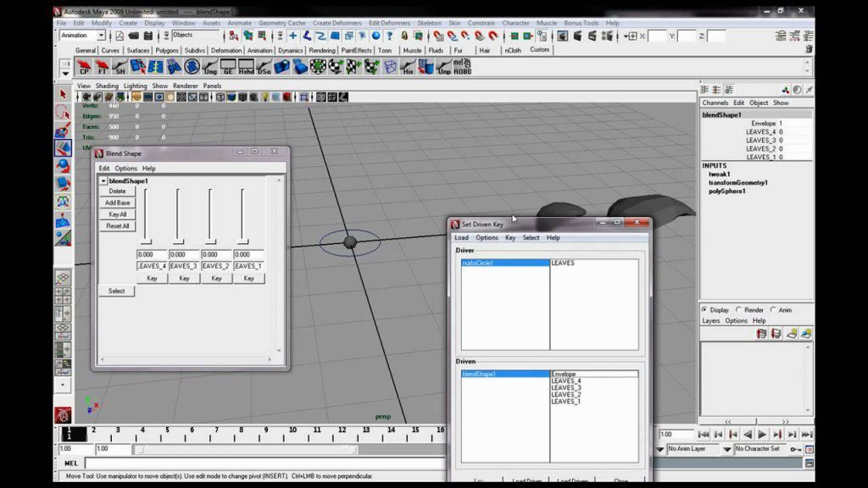Choose the Paint Selection tool

tap(63, 130)
